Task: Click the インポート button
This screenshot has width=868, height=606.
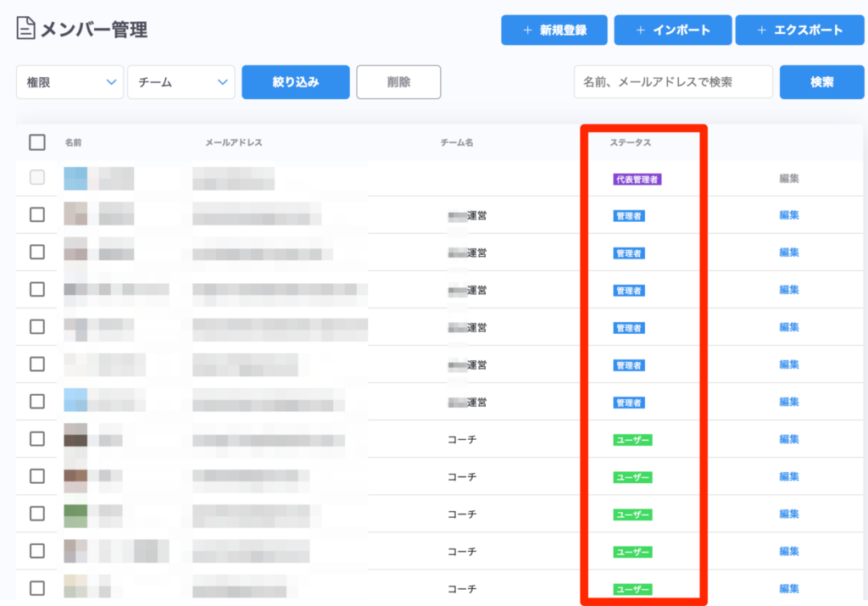Action: pos(673,31)
